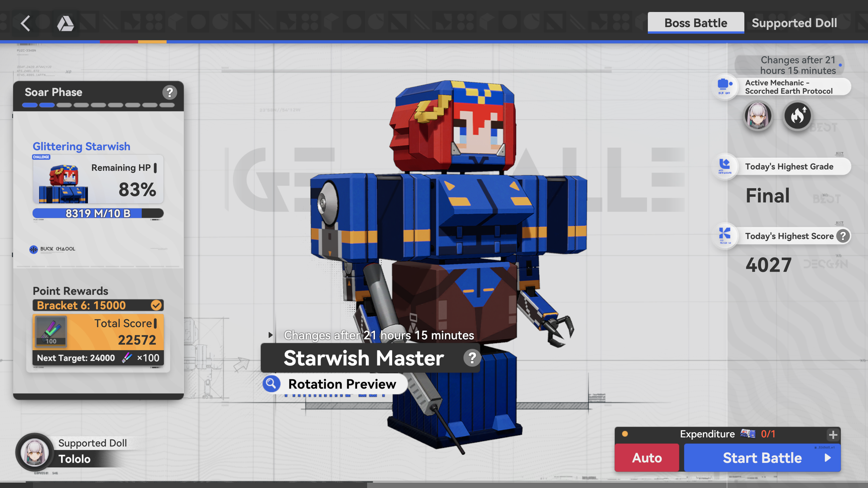Click the Active Mechanic camera icon
Image resolution: width=868 pixels, height=488 pixels.
click(x=724, y=86)
